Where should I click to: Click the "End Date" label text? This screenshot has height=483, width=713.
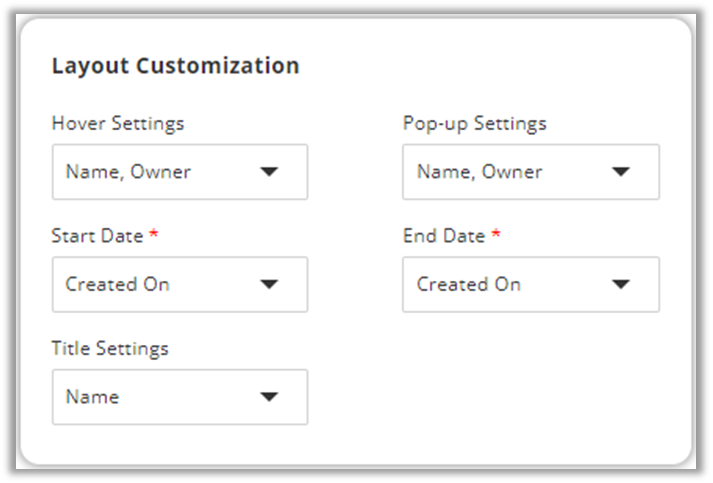[444, 236]
